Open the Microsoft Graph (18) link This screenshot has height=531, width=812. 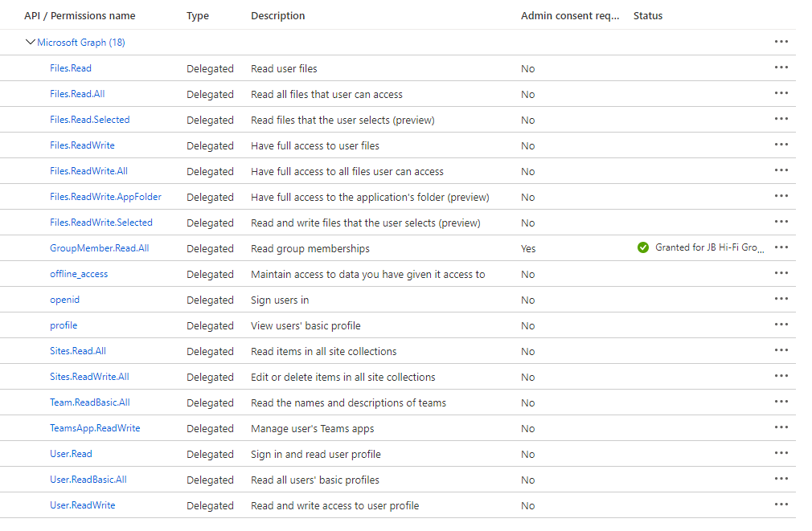pyautogui.click(x=80, y=43)
